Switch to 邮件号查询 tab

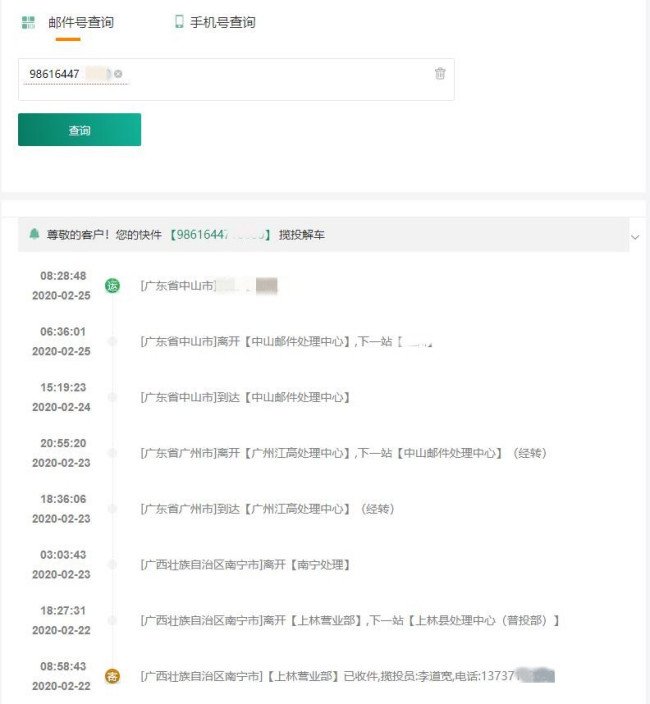[x=81, y=22]
